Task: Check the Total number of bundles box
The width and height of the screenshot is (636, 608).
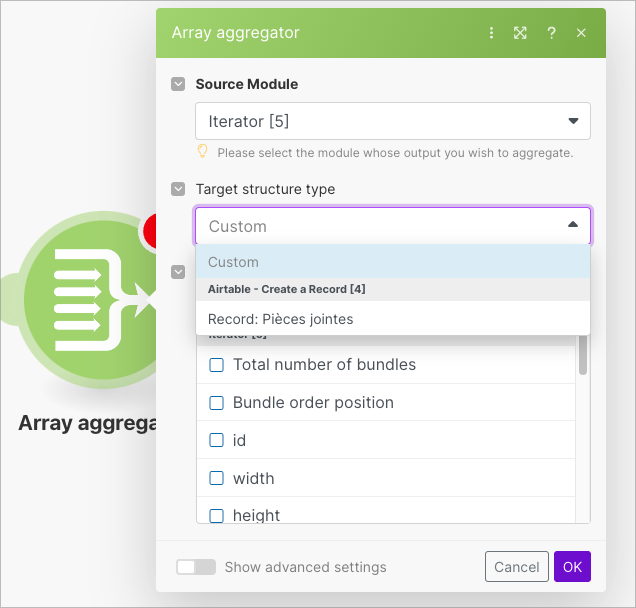Action: point(216,365)
